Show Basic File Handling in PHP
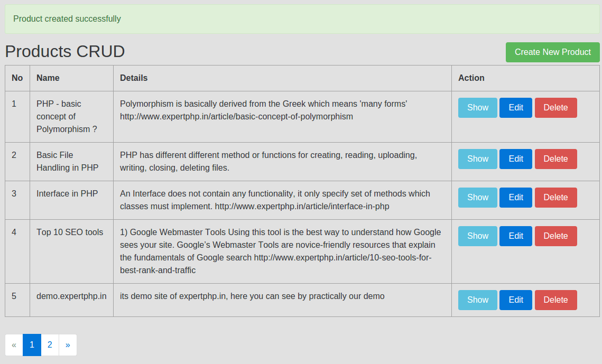 (477, 159)
